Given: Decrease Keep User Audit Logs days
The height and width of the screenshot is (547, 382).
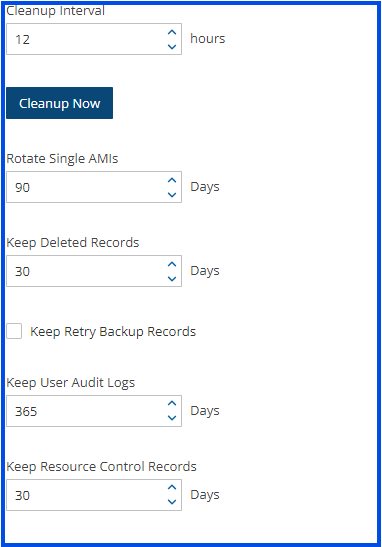Looking at the screenshot, I should click(x=172, y=418).
